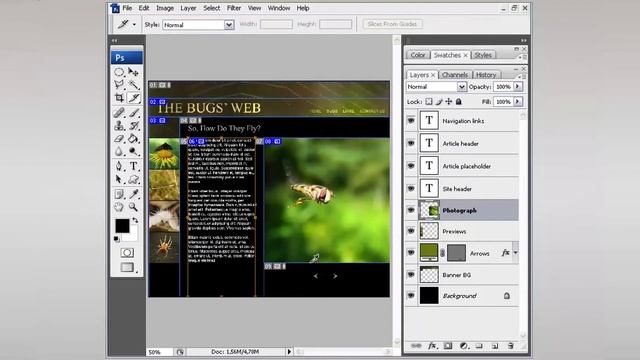Select the Brush tool
The image size is (640, 360).
[133, 112]
